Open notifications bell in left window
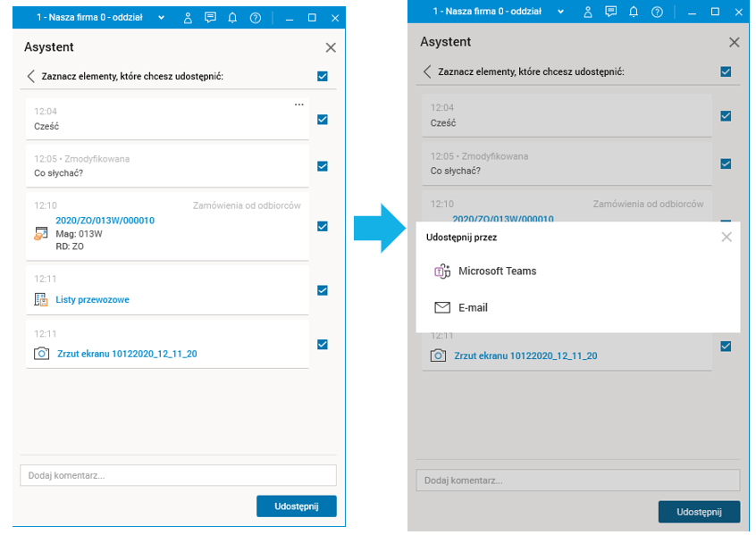This screenshot has width=756, height=535. [232, 18]
